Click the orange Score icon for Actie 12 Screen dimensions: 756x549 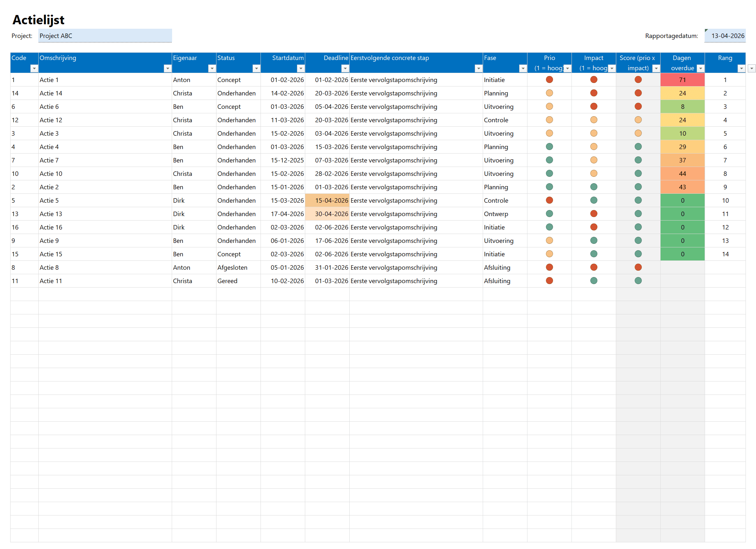click(638, 120)
